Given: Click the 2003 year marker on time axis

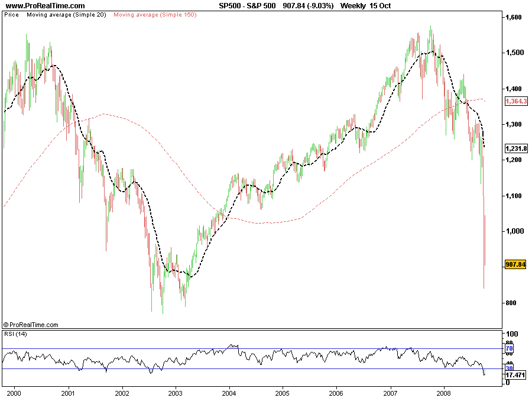Looking at the screenshot, I should point(176,393).
